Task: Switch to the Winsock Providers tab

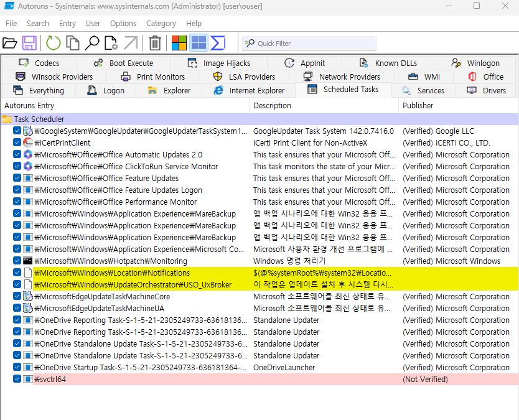Action: (54, 77)
